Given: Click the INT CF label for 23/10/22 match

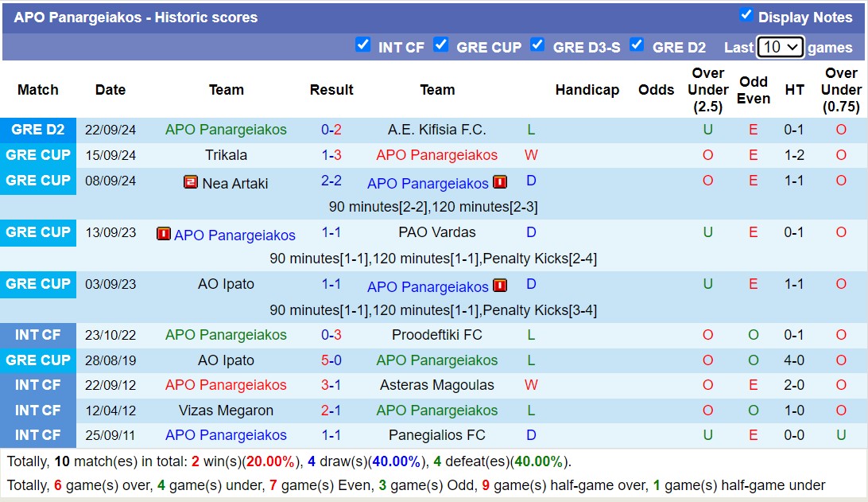Looking at the screenshot, I should coord(38,335).
